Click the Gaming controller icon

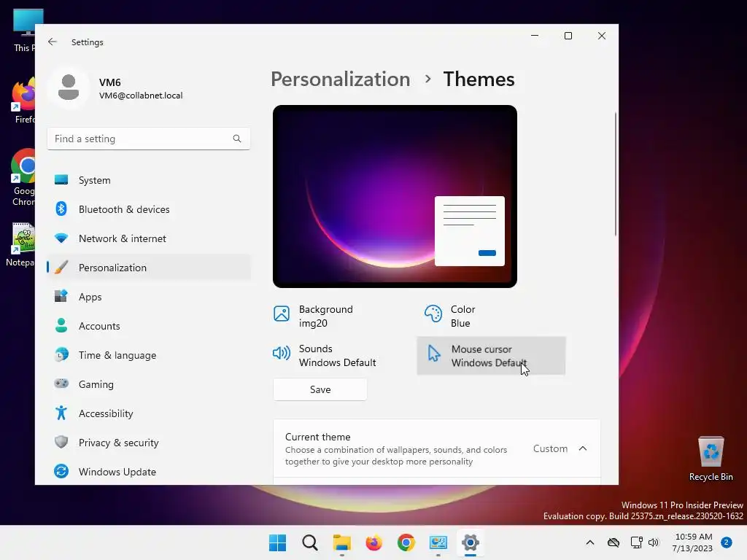click(x=61, y=384)
